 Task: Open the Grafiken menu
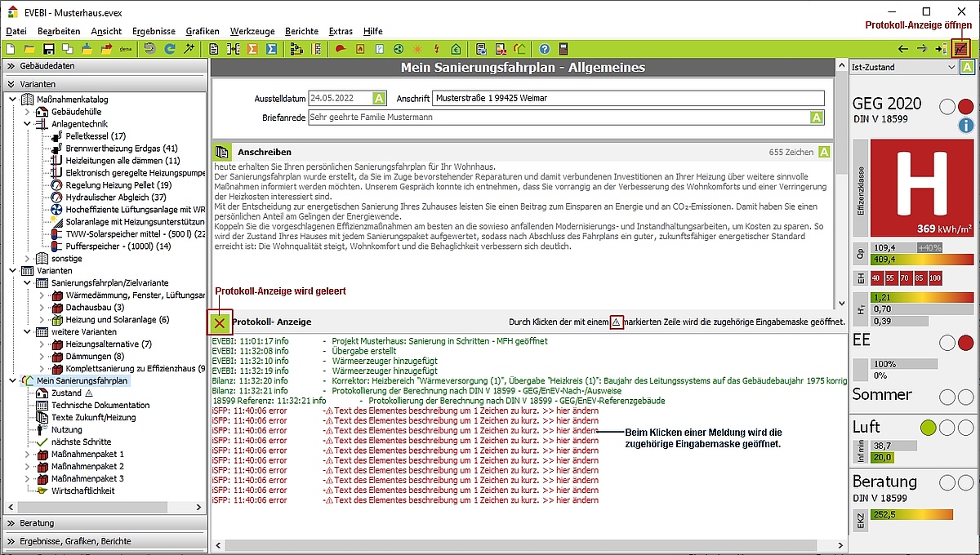(x=203, y=31)
